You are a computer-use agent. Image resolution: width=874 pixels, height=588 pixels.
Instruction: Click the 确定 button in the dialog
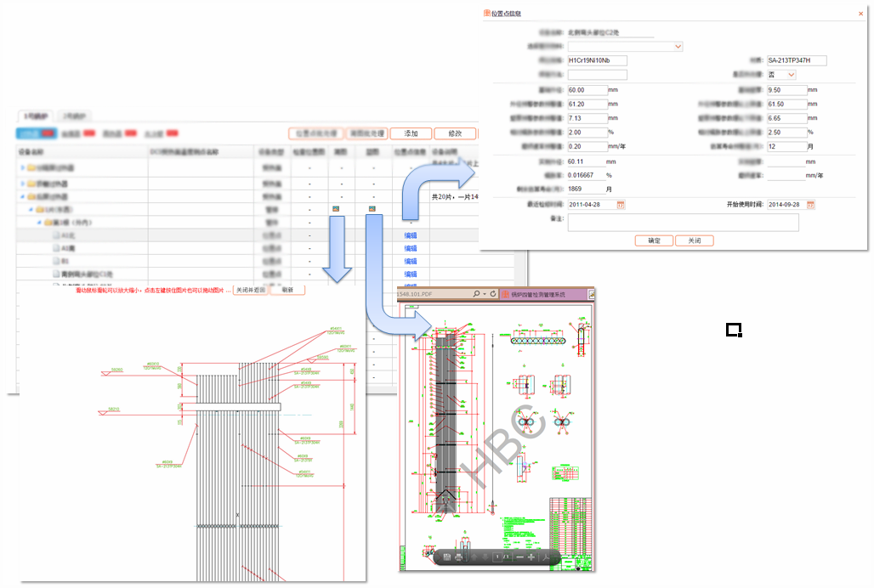tap(654, 240)
